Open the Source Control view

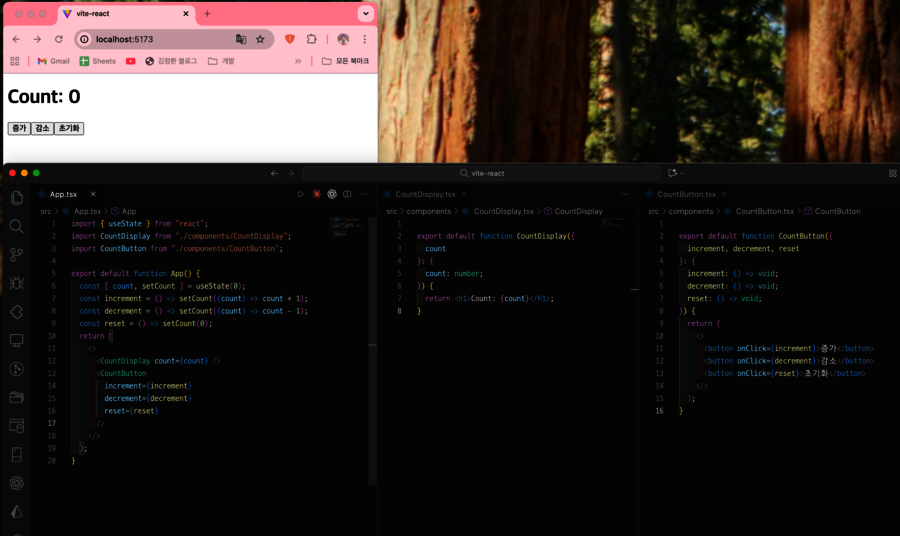(16, 255)
